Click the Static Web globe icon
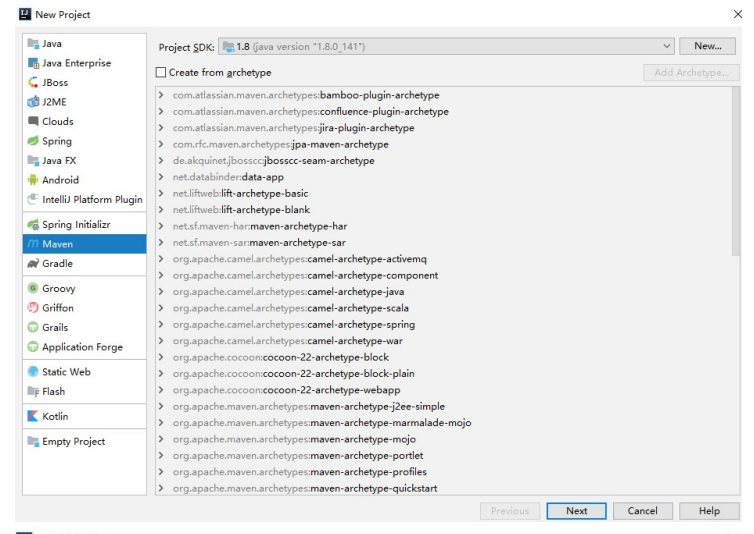754x534 pixels. pos(33,372)
